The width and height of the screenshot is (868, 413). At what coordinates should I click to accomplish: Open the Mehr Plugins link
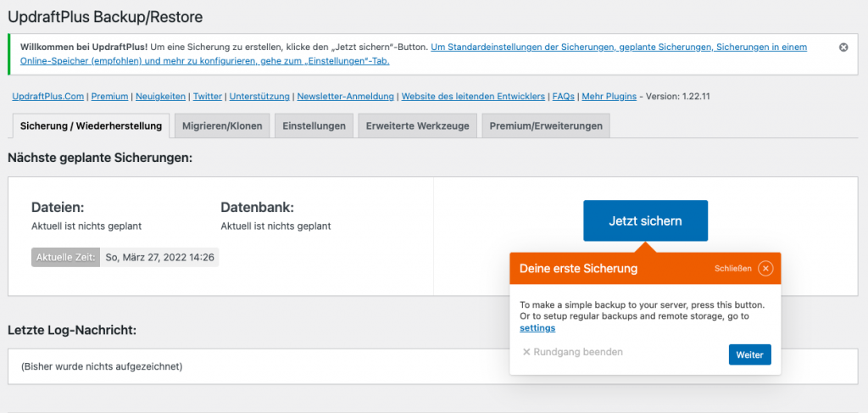click(609, 97)
